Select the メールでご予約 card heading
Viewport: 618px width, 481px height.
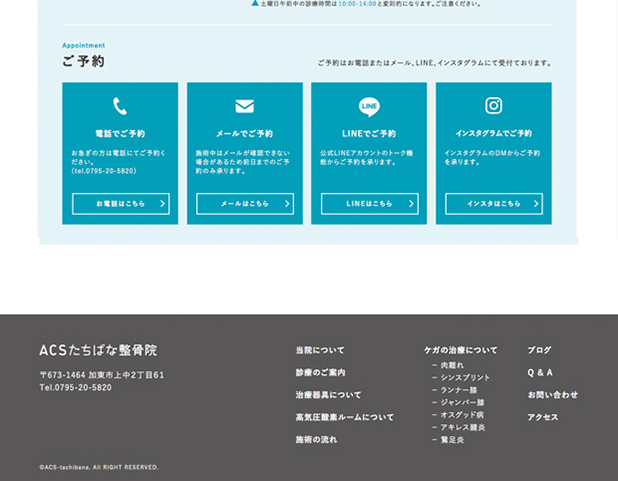coord(244,134)
